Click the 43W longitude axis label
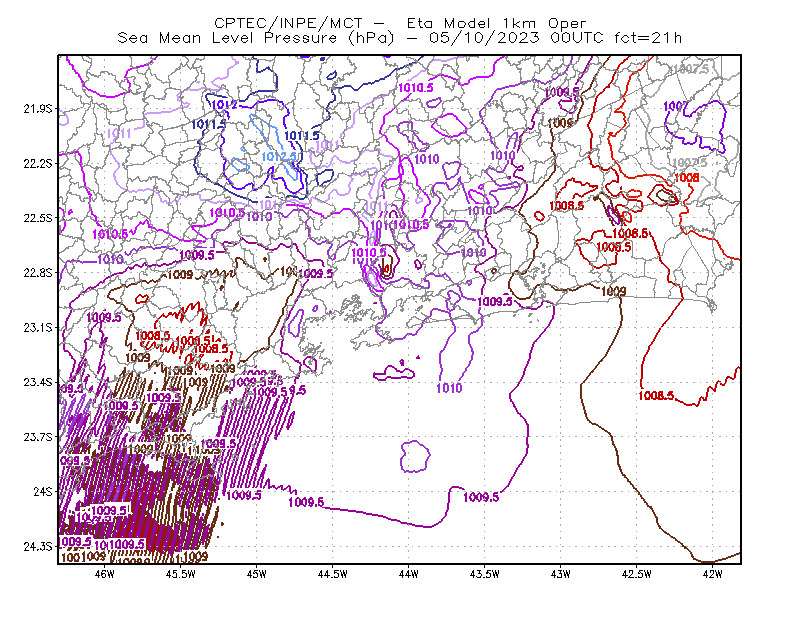Viewport: 800px width, 618px height. click(560, 574)
